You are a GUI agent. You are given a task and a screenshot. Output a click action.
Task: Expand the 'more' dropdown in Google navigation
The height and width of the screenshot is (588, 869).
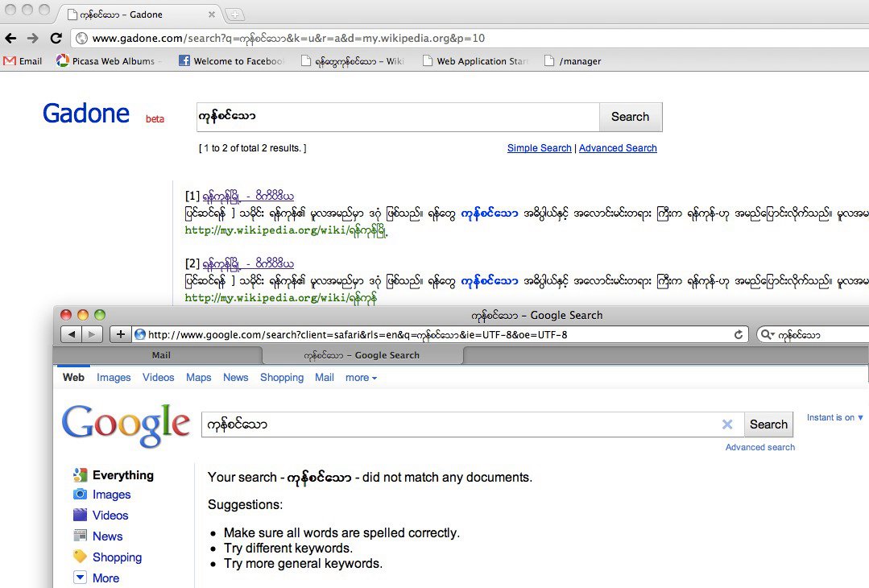[361, 378]
